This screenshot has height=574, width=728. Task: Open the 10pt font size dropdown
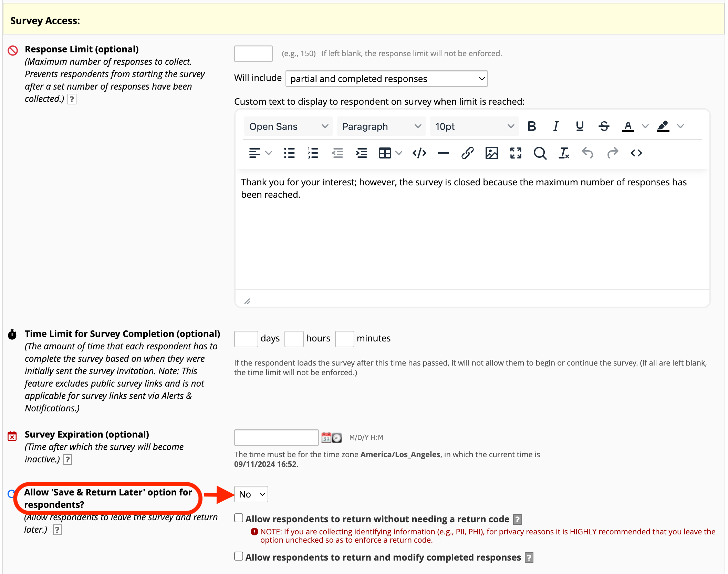[474, 126]
